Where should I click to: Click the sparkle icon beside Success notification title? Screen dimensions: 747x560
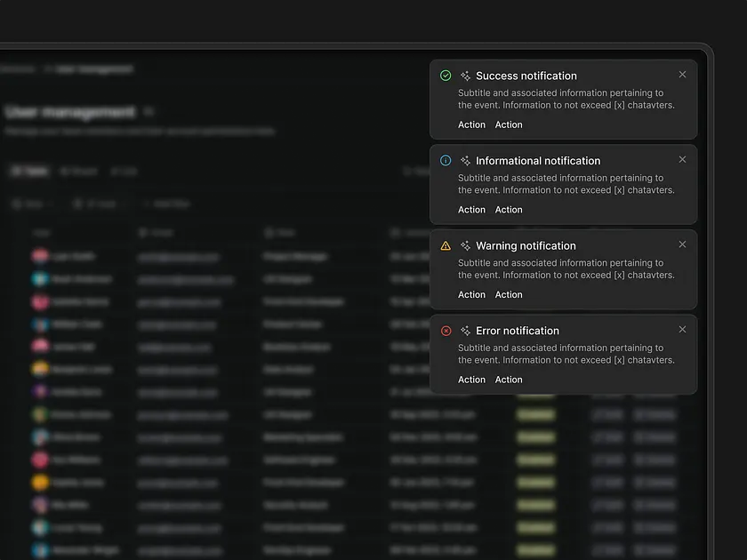coord(465,76)
